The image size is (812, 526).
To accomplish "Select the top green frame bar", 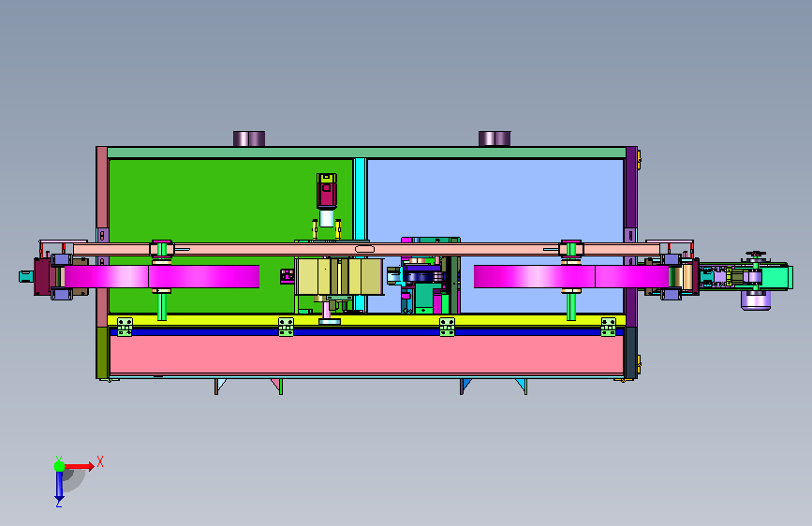I will (x=366, y=153).
